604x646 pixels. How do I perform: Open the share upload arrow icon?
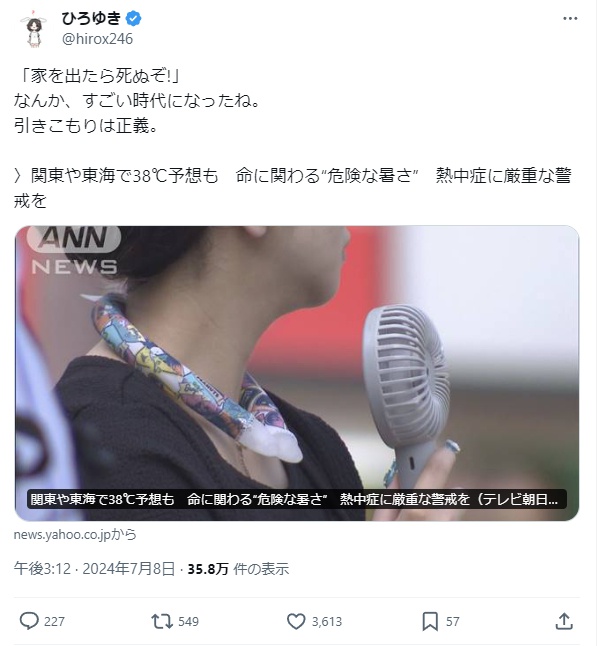(x=564, y=621)
